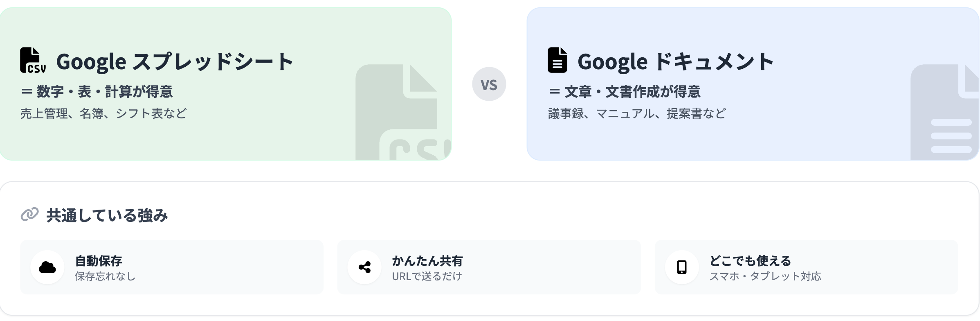Click the tablet icon for どこでも使える

pyautogui.click(x=681, y=267)
